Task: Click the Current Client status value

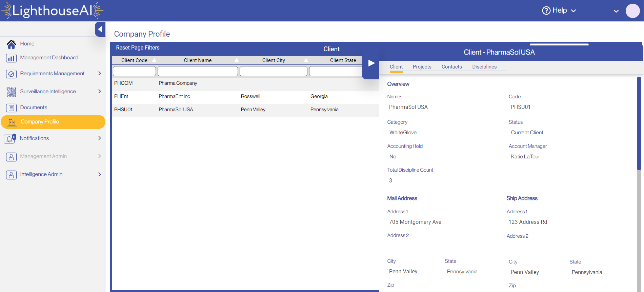Action: point(527,133)
